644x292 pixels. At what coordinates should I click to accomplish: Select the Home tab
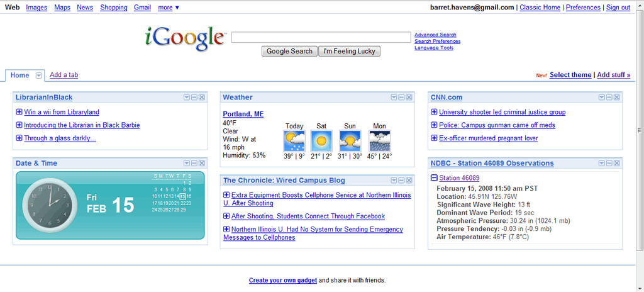pyautogui.click(x=19, y=76)
